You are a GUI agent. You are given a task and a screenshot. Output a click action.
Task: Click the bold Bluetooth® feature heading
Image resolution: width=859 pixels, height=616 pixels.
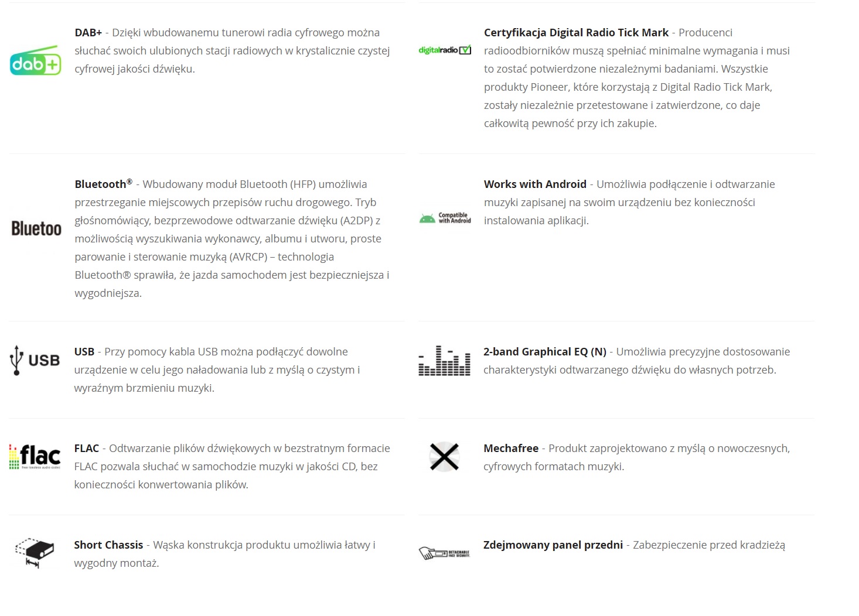(103, 184)
